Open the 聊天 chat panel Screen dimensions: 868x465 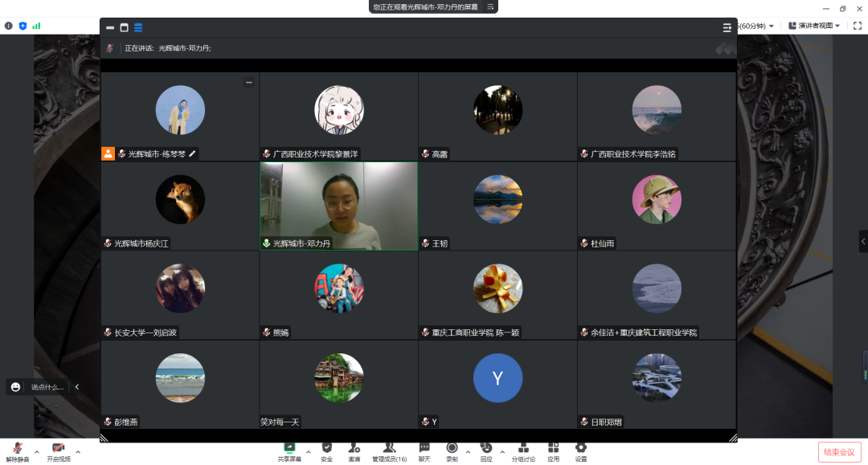pos(424,451)
